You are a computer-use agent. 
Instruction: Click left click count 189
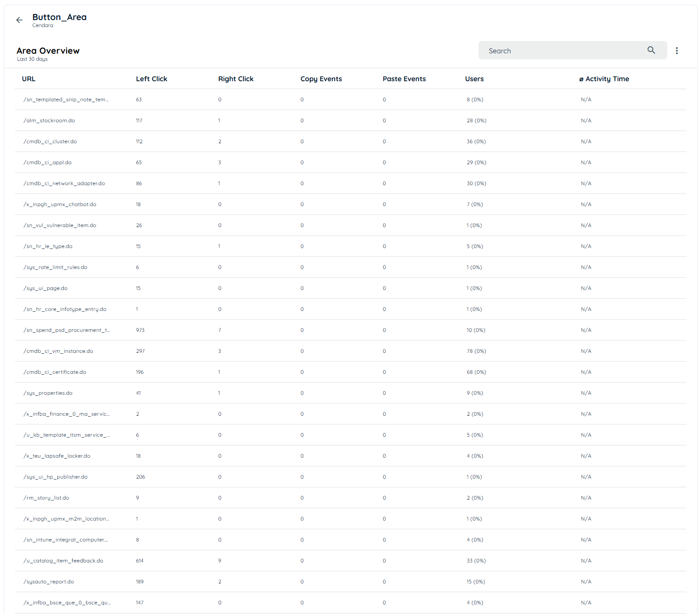140,582
